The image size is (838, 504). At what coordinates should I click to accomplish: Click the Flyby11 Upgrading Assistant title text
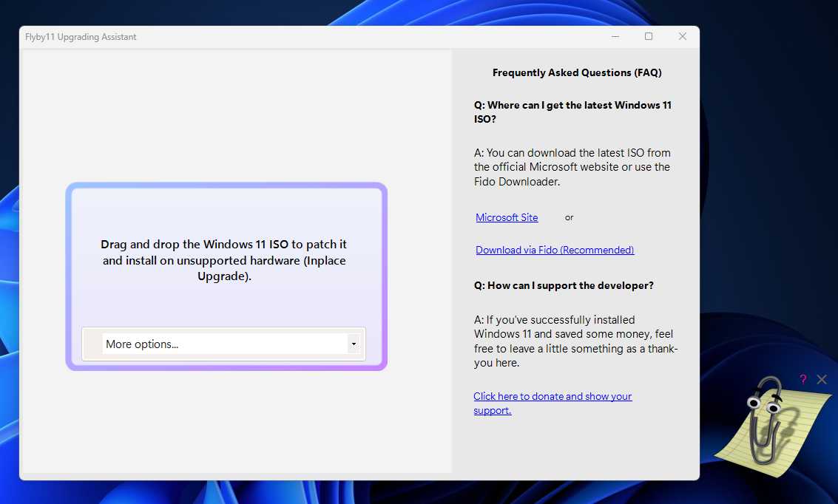click(81, 37)
